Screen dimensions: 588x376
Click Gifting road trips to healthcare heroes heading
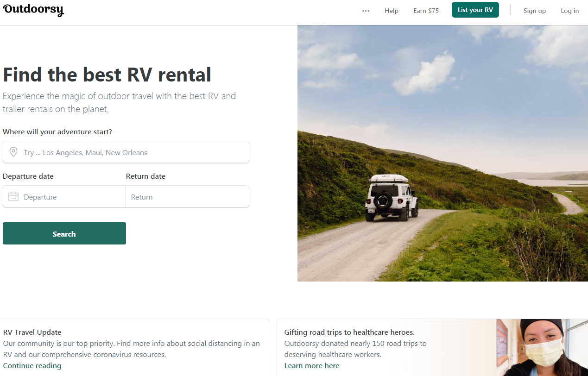[x=349, y=332]
